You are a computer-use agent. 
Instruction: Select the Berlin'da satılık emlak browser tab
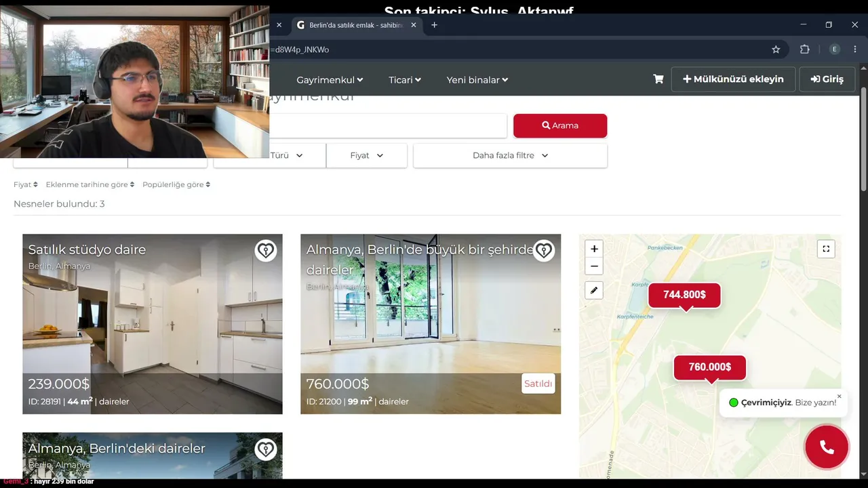pyautogui.click(x=357, y=25)
